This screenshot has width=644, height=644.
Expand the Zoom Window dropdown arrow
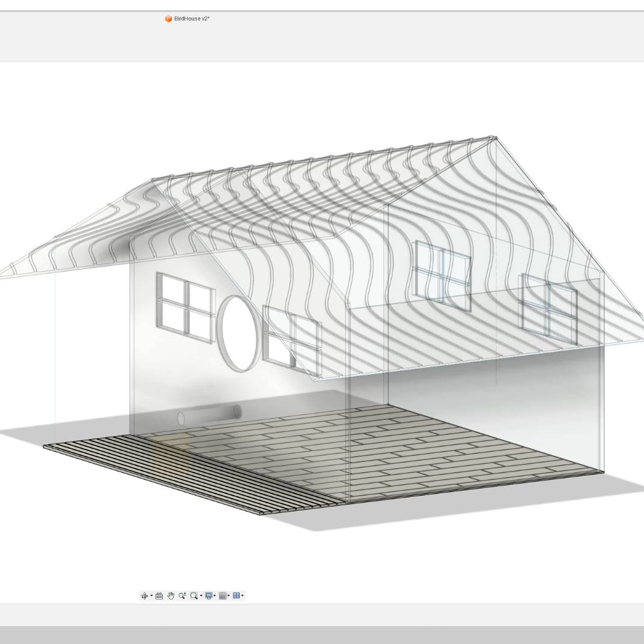(x=201, y=595)
